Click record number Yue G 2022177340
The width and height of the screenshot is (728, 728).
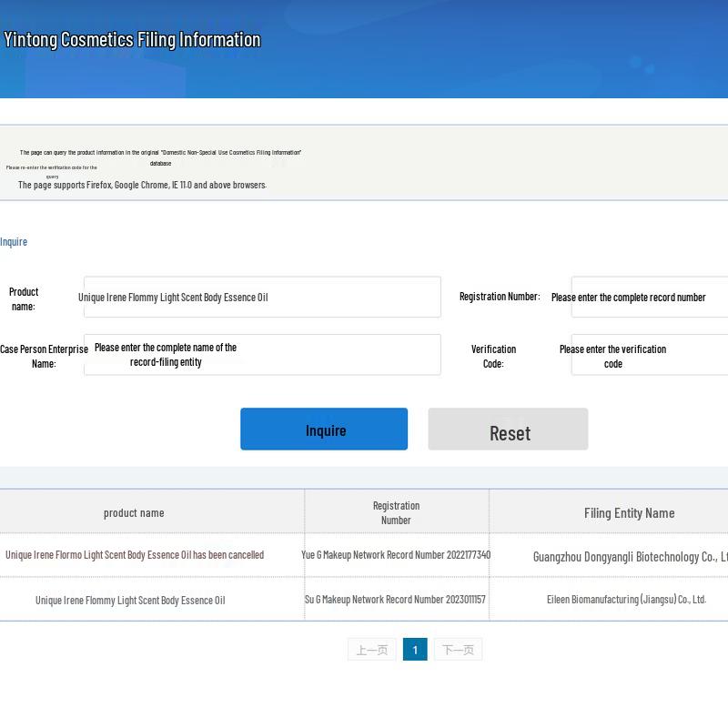(x=396, y=555)
